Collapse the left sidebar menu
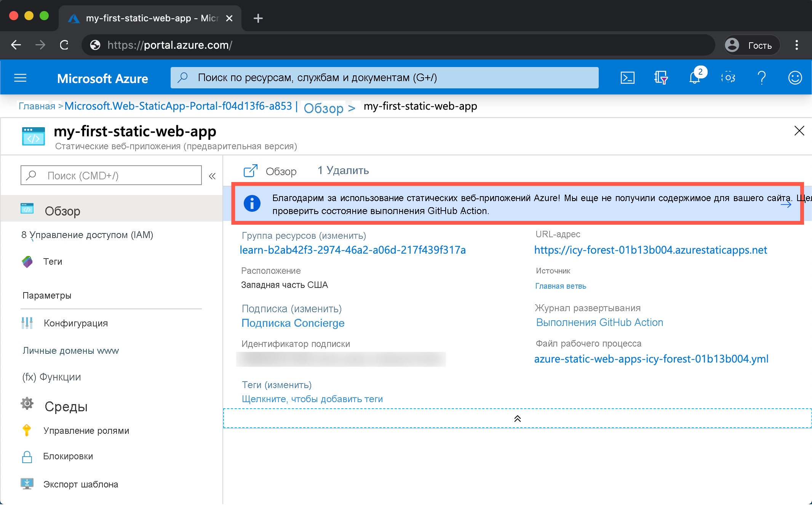 click(212, 176)
